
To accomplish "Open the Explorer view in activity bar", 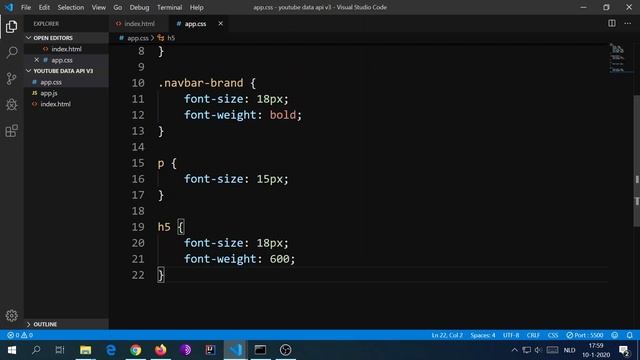I will click(11, 27).
